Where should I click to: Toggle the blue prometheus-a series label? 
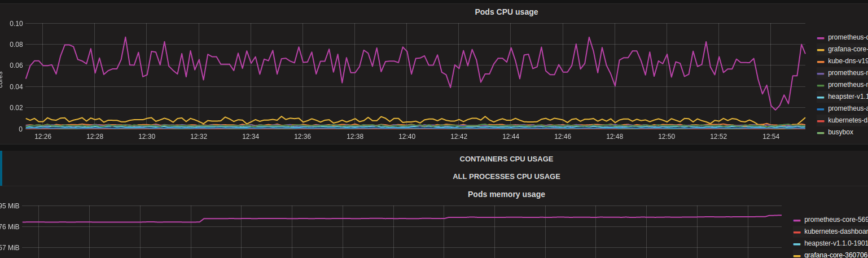[848, 108]
